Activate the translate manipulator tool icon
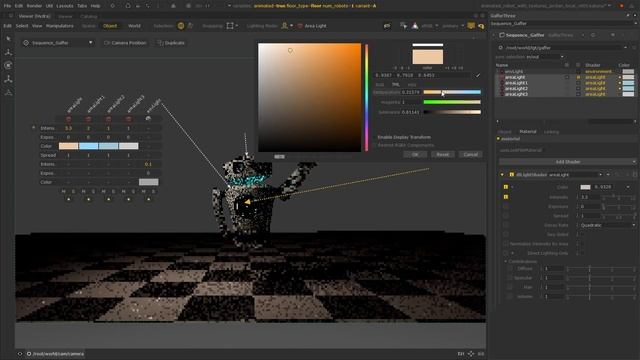The width and height of the screenshot is (640, 360). tap(8, 52)
